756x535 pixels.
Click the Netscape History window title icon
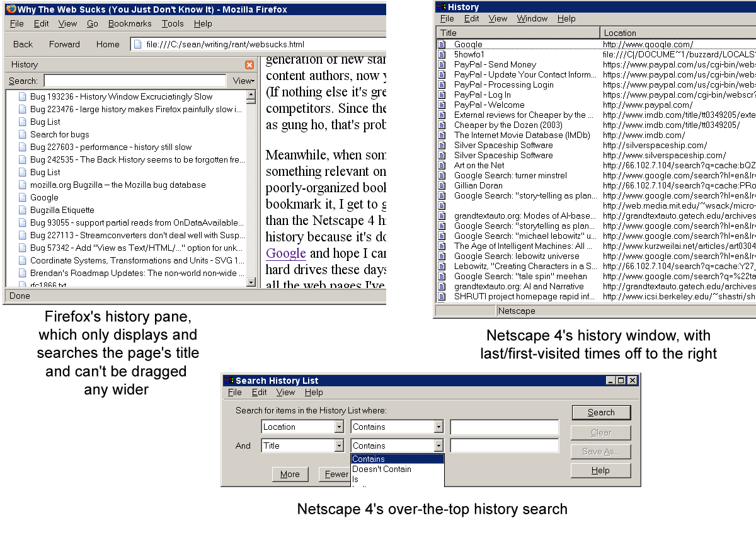pos(441,7)
